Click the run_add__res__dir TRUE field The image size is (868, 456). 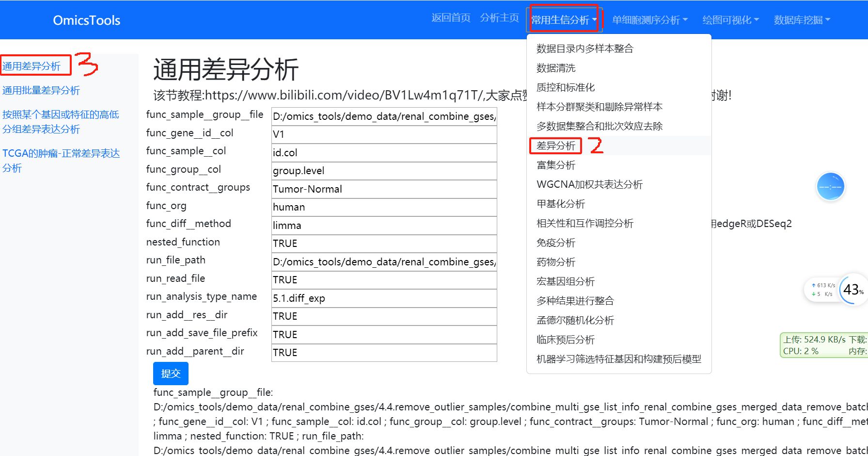coord(384,316)
